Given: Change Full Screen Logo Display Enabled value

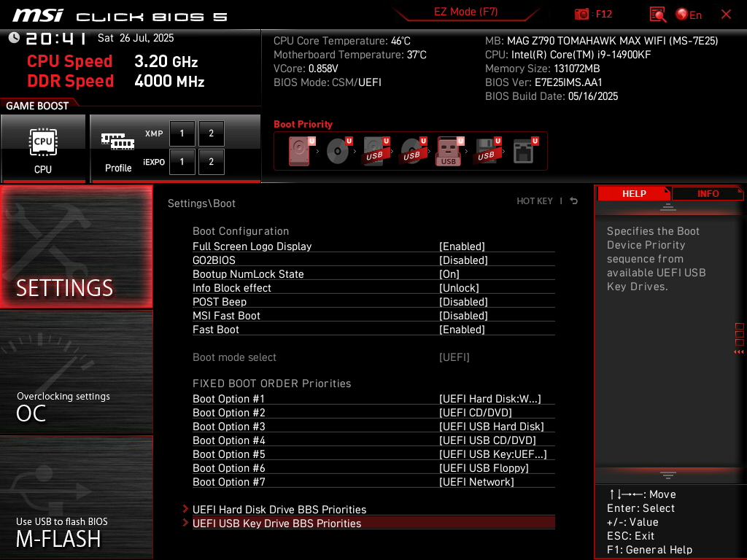Looking at the screenshot, I should click(462, 246).
